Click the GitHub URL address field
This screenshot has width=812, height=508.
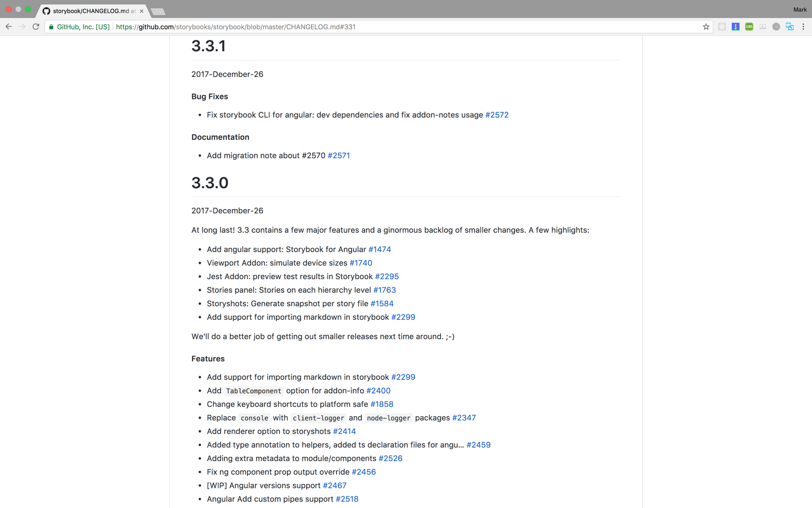(376, 27)
